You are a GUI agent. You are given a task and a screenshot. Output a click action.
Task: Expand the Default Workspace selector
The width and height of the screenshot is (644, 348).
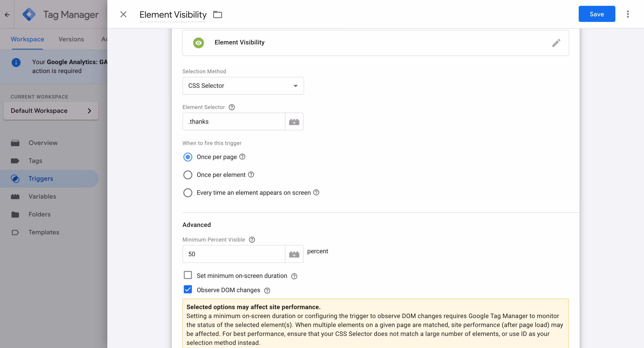coord(51,111)
